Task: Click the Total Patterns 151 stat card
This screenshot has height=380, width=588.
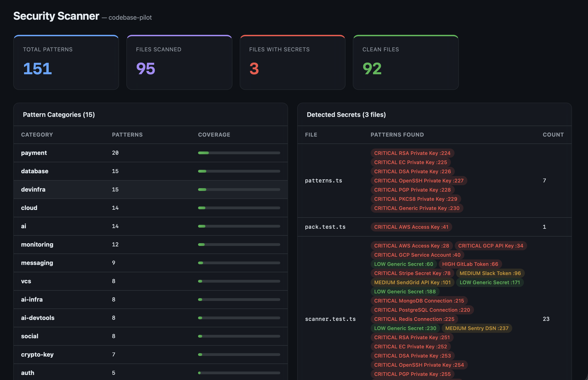Action: (66, 63)
